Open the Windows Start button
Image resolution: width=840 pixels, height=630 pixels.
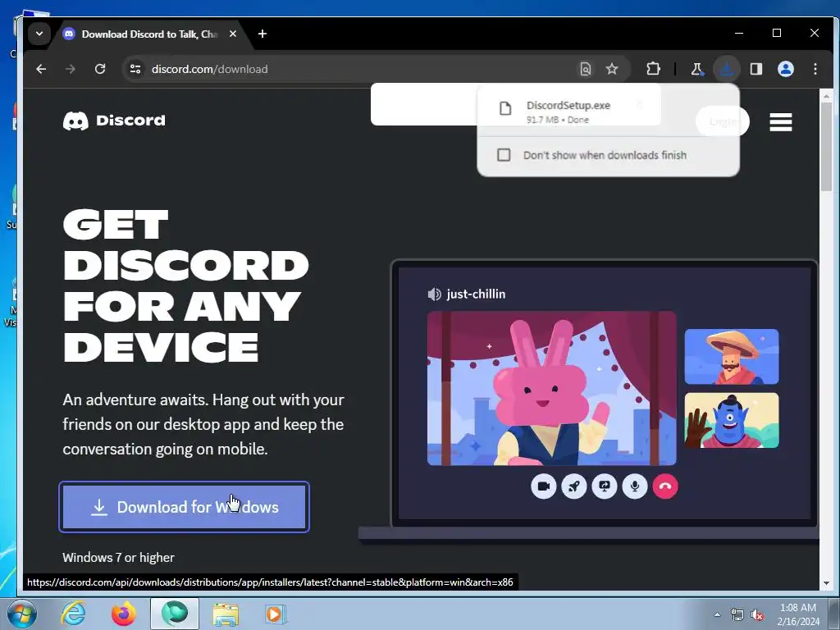(22, 614)
